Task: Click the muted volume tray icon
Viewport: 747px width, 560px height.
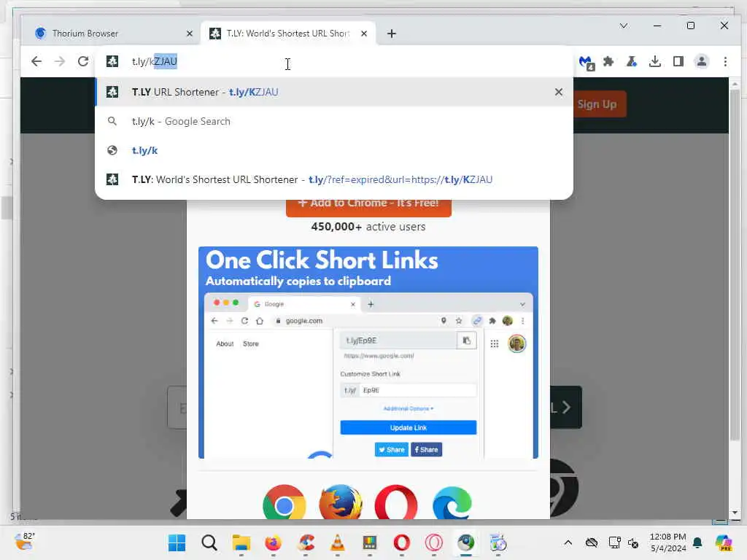Action: point(633,542)
